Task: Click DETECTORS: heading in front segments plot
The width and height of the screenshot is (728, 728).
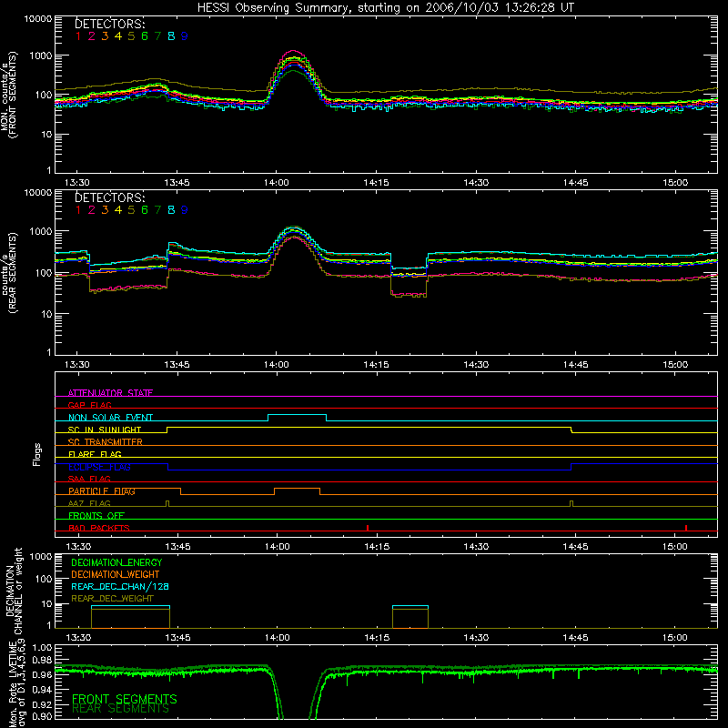Action: [x=110, y=24]
